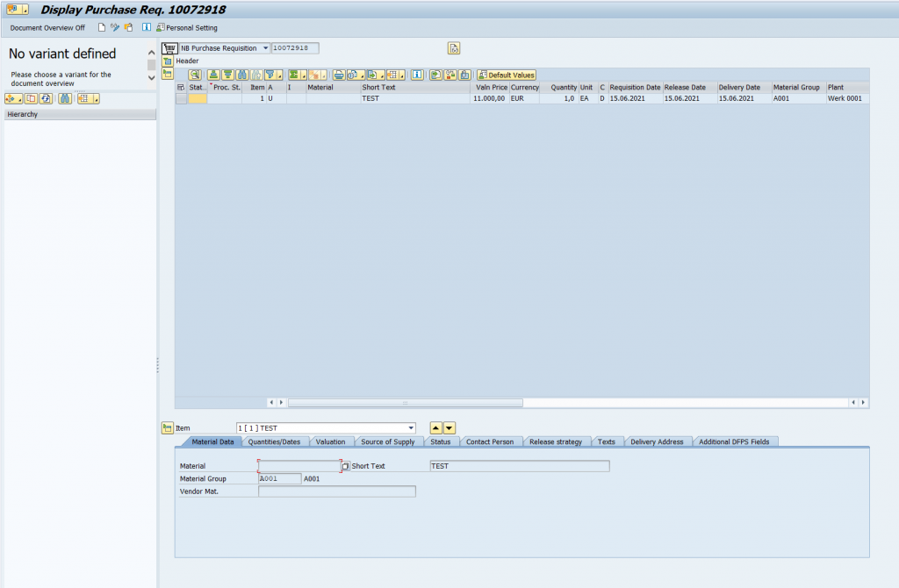899x588 pixels.
Task: Switch to the Contact Person tab
Action: click(x=490, y=441)
